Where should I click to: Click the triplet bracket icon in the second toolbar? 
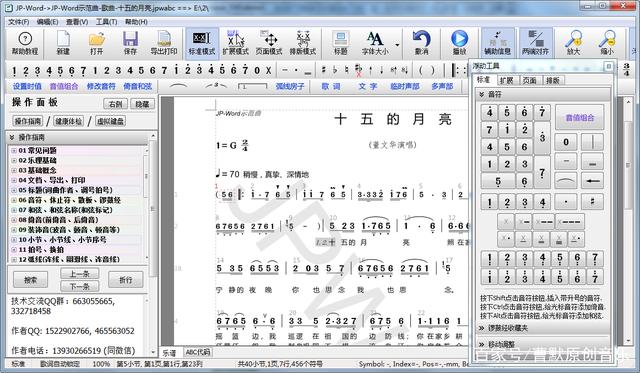coord(216,86)
